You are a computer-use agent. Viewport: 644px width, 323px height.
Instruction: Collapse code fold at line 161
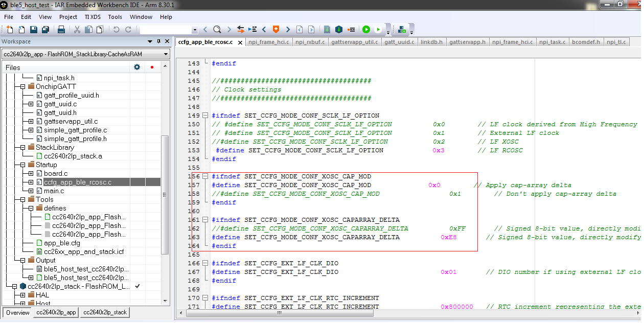point(205,220)
